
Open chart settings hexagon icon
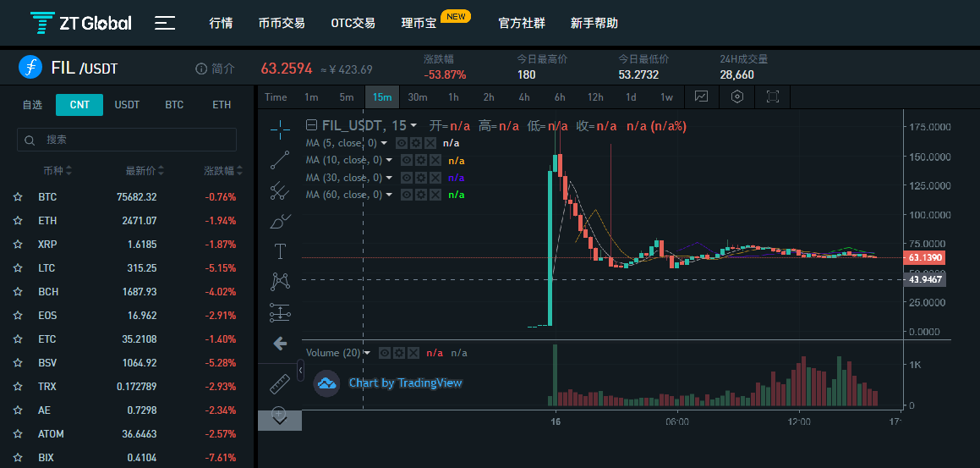[x=737, y=96]
